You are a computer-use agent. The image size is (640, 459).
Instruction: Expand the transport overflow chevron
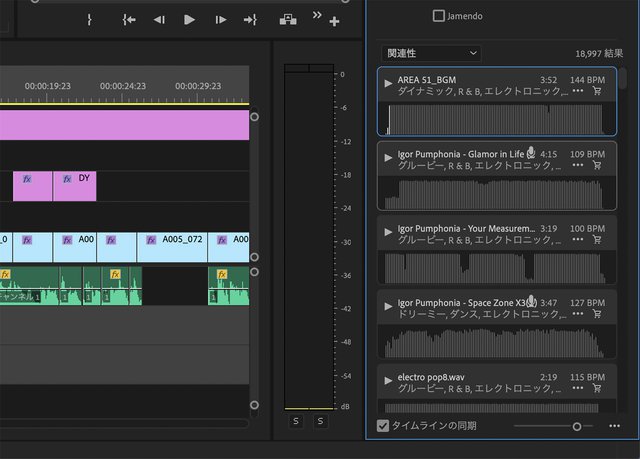coord(318,15)
